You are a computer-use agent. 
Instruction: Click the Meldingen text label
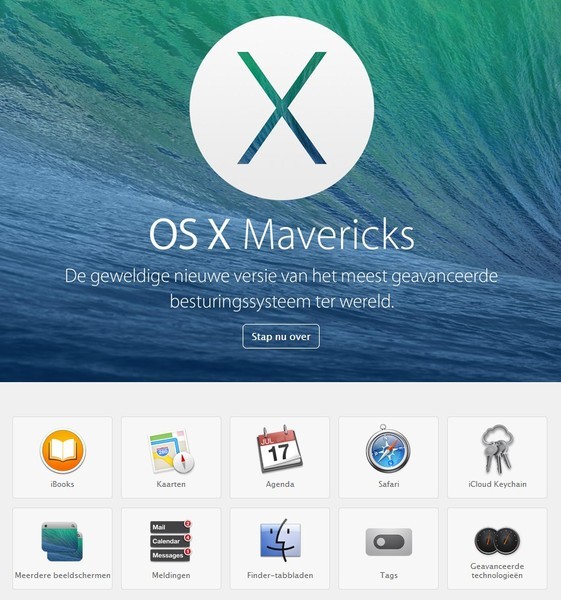[171, 575]
